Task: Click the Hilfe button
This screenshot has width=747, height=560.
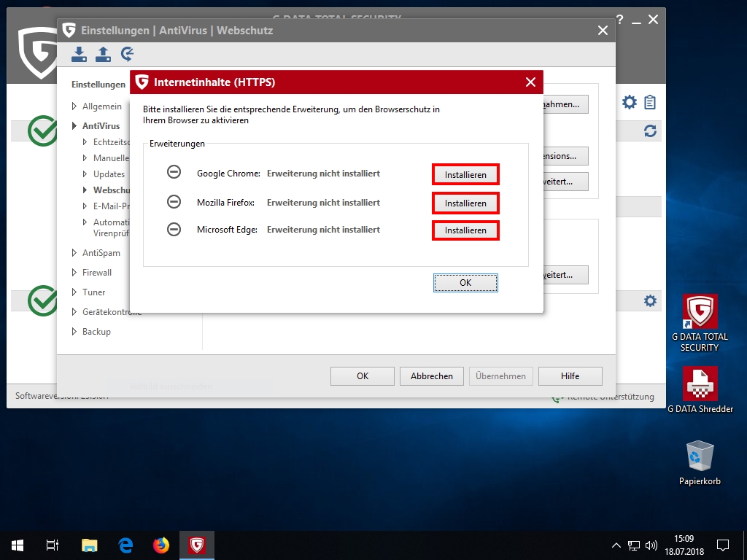Action: click(570, 376)
